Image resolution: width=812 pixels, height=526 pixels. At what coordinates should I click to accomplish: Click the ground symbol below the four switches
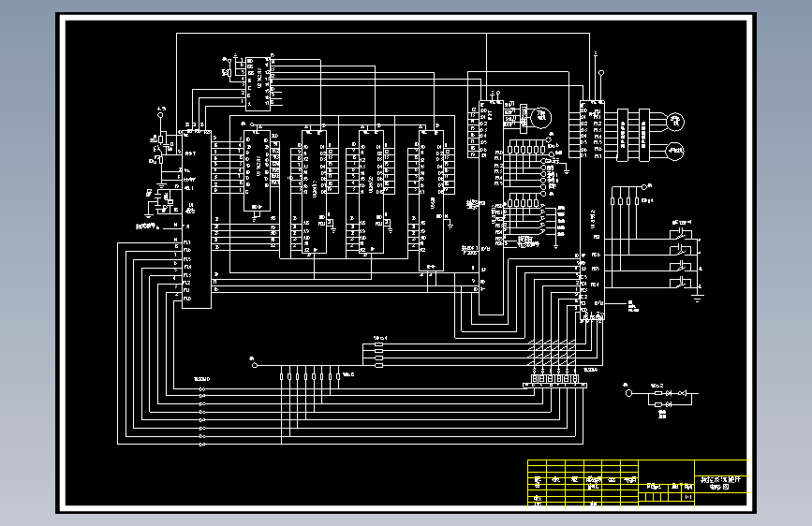(x=698, y=299)
